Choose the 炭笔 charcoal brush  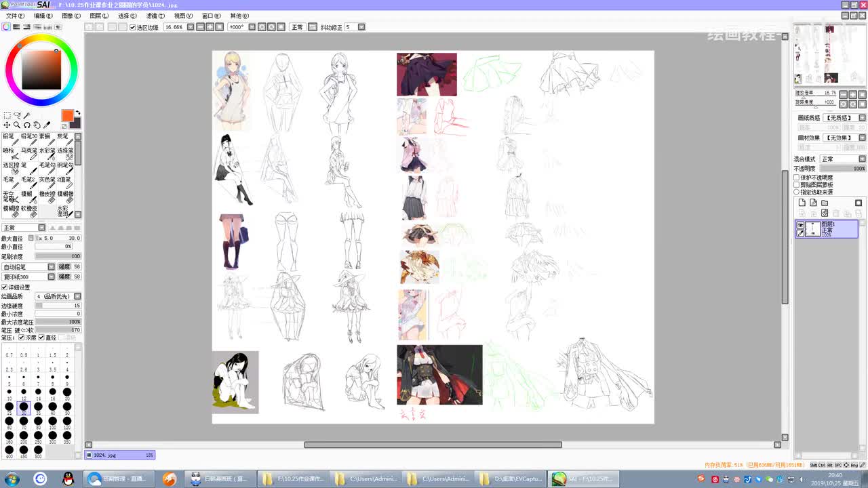click(x=65, y=140)
